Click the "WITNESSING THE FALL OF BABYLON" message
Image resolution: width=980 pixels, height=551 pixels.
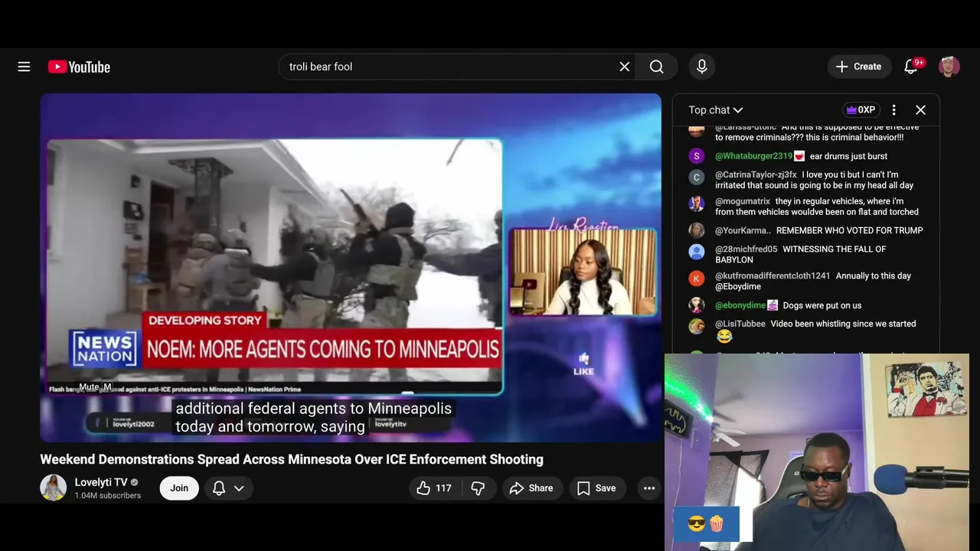tap(800, 254)
